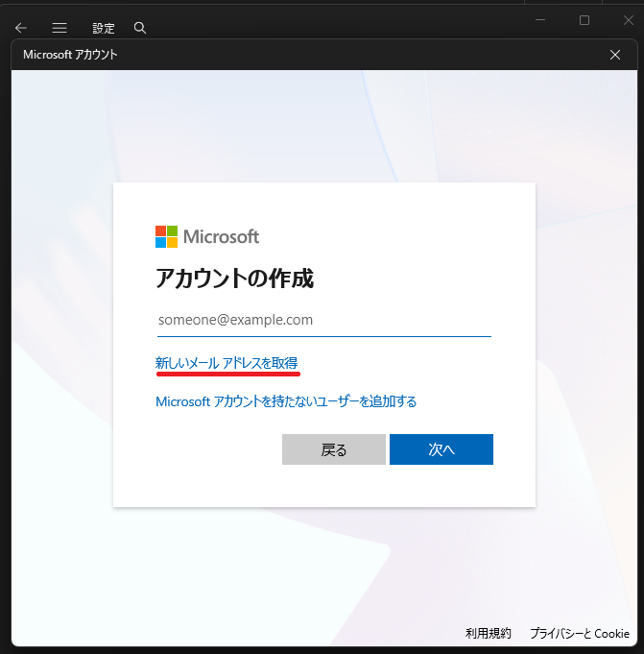Click the 次へ button
This screenshot has width=644, height=654.
tap(441, 449)
